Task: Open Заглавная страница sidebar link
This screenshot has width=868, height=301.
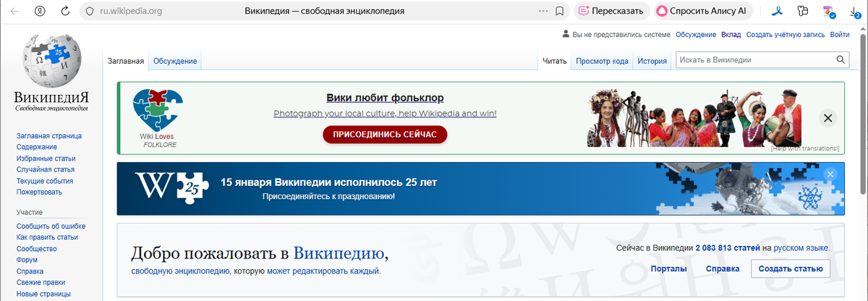Action: (x=49, y=135)
